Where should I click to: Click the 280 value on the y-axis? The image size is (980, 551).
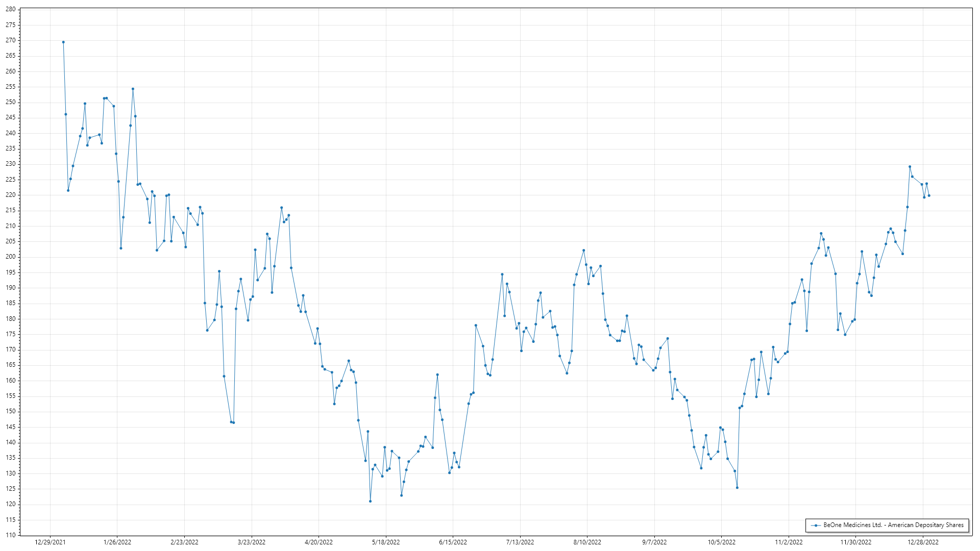[x=11, y=9]
